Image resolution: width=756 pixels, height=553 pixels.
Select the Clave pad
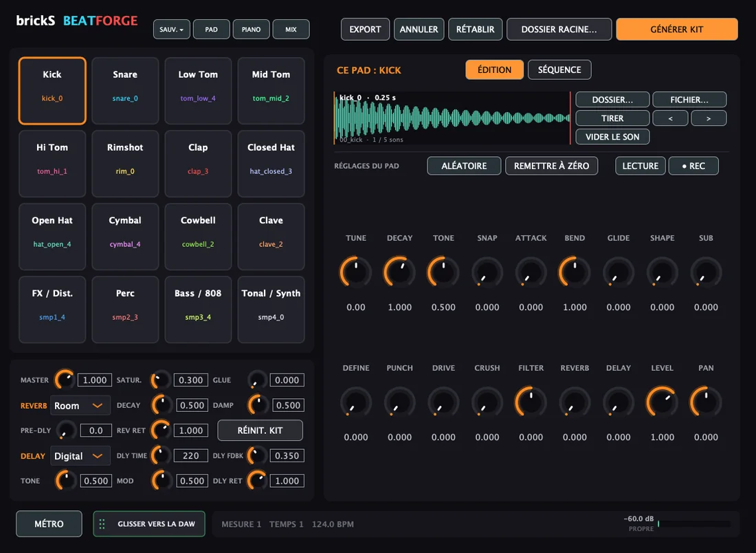click(x=271, y=237)
